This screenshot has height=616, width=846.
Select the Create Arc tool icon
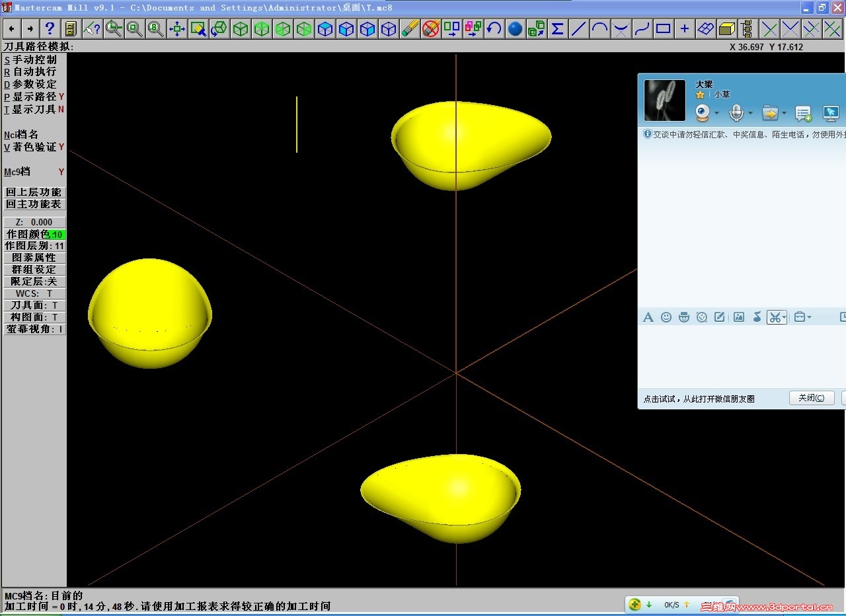click(x=599, y=28)
